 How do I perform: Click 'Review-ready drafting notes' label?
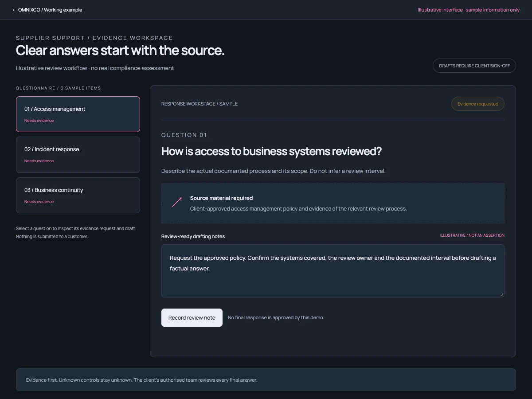coord(193,236)
